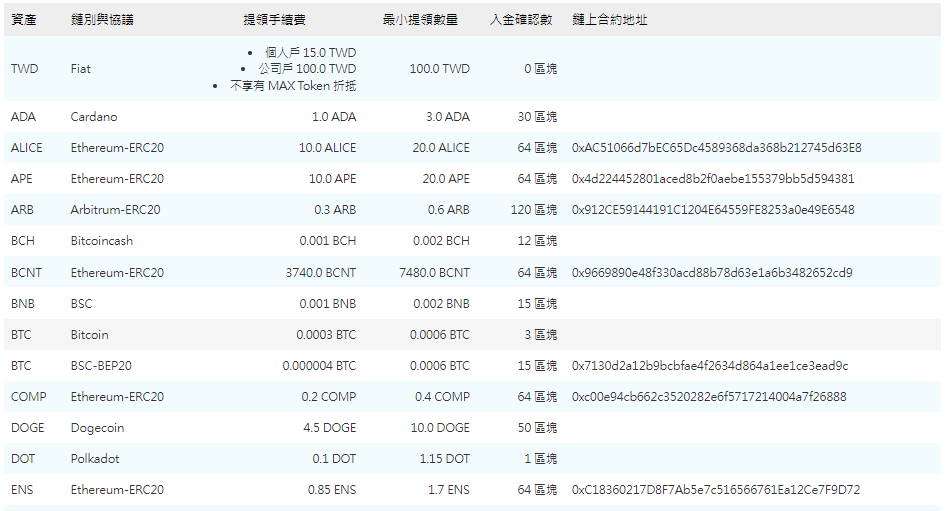Viewport: 947px width, 511px height.
Task: Click the 0.0003 BTC fee value
Action: pos(326,335)
